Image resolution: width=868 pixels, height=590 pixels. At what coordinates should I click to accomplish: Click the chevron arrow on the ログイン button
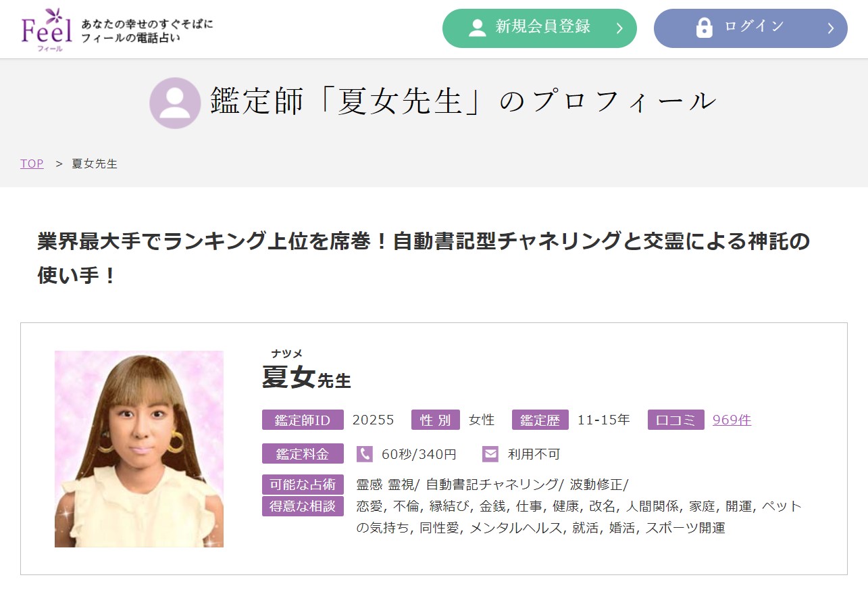coord(830,28)
